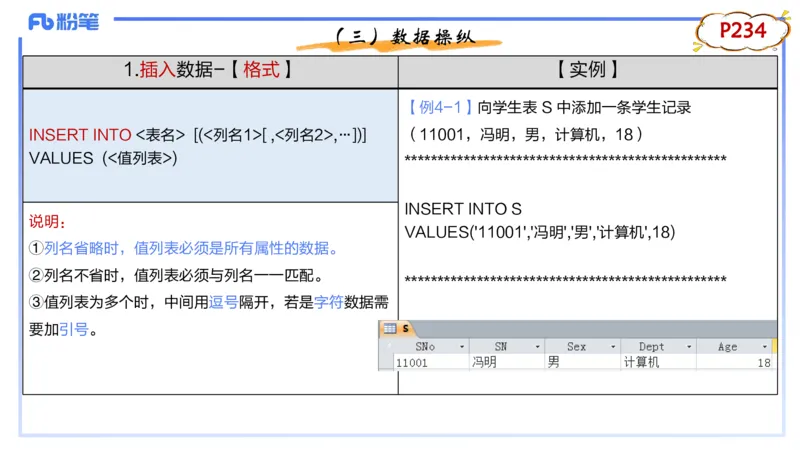Click the 说明: label

pyautogui.click(x=47, y=221)
